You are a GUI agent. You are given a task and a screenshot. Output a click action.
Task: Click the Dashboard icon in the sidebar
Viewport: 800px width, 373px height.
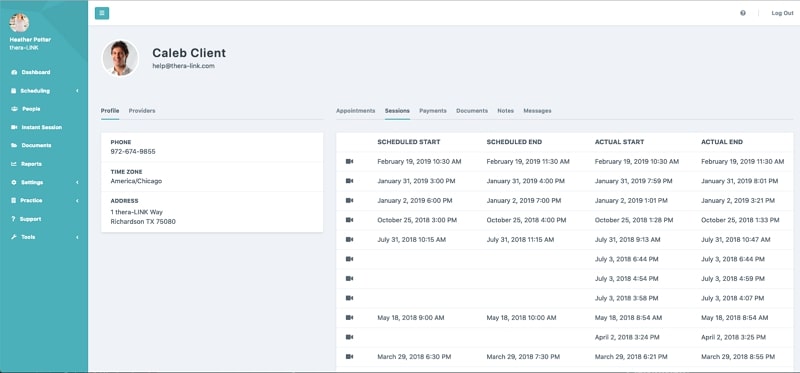click(x=14, y=72)
